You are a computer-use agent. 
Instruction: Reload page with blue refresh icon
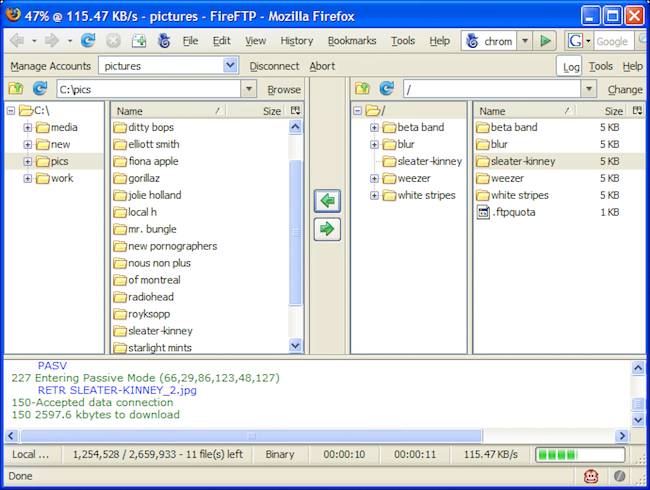pos(88,41)
